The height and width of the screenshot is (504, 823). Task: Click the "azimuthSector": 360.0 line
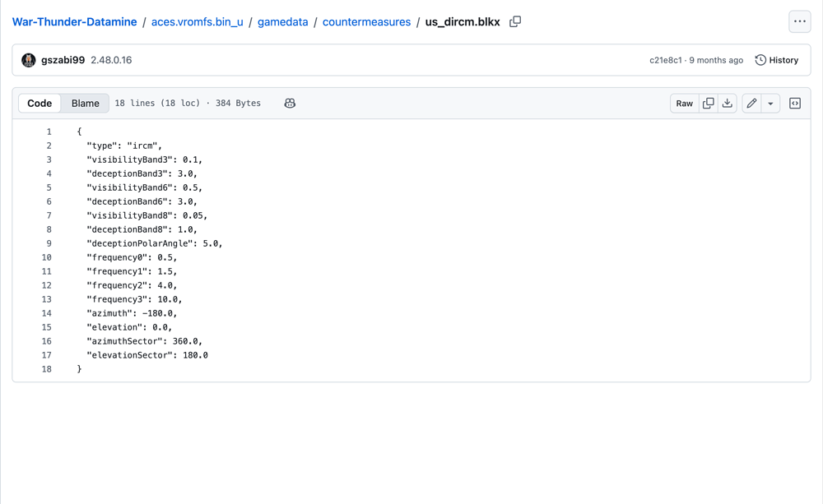pos(144,341)
